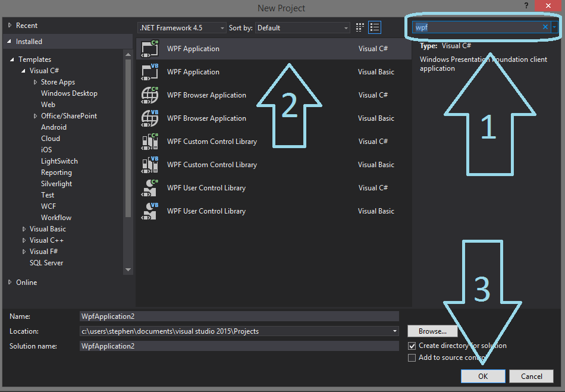Enable Add to source control
565x392 pixels.
pos(412,357)
